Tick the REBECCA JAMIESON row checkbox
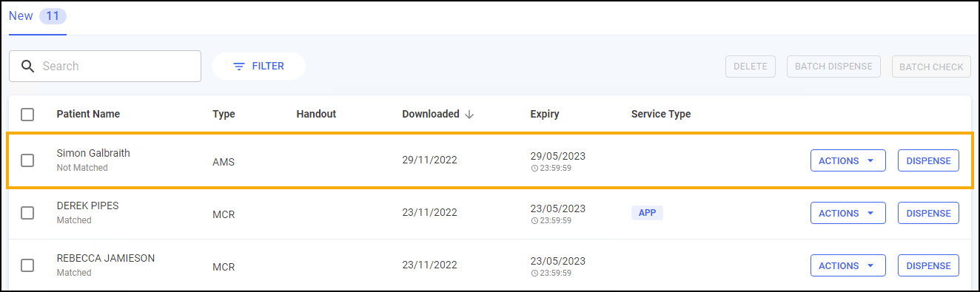The image size is (980, 292). click(x=27, y=265)
